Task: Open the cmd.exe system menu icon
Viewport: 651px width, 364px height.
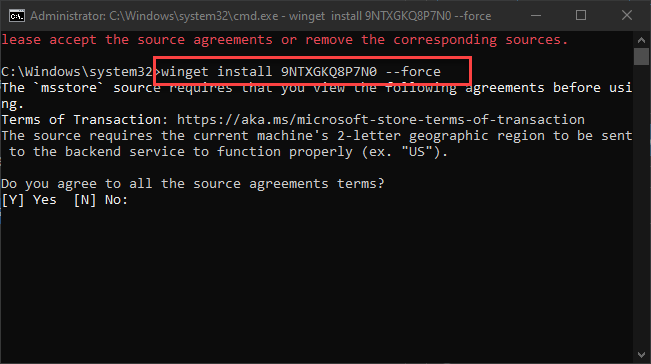Action: point(17,16)
